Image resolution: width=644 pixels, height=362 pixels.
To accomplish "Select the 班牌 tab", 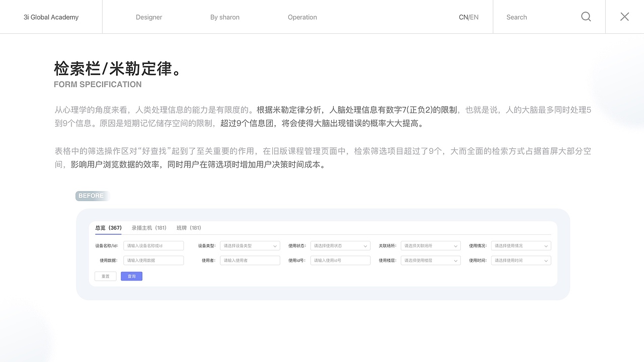I will point(189,227).
